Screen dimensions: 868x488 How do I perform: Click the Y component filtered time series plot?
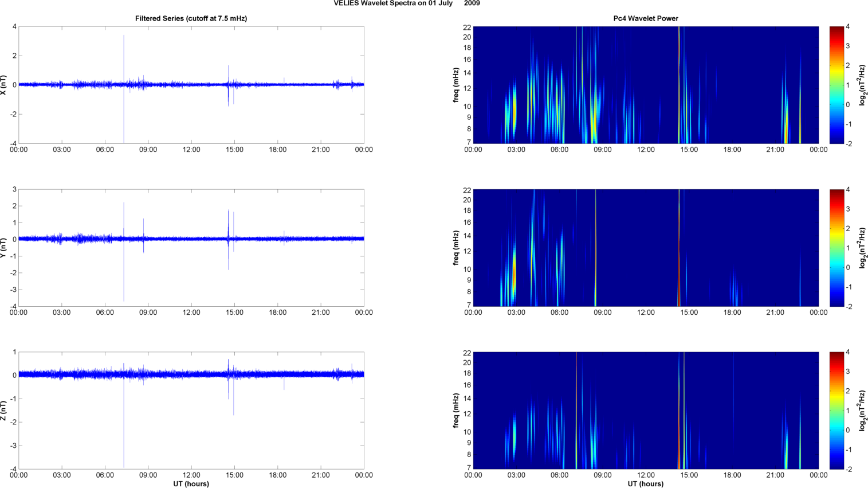pyautogui.click(x=191, y=248)
